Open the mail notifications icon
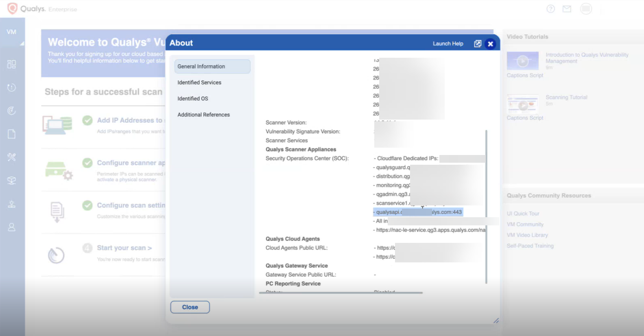The image size is (644, 336). pyautogui.click(x=567, y=9)
